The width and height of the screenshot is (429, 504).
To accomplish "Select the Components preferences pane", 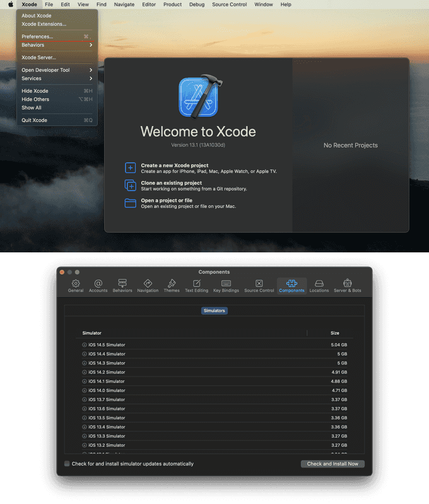I will 291,286.
